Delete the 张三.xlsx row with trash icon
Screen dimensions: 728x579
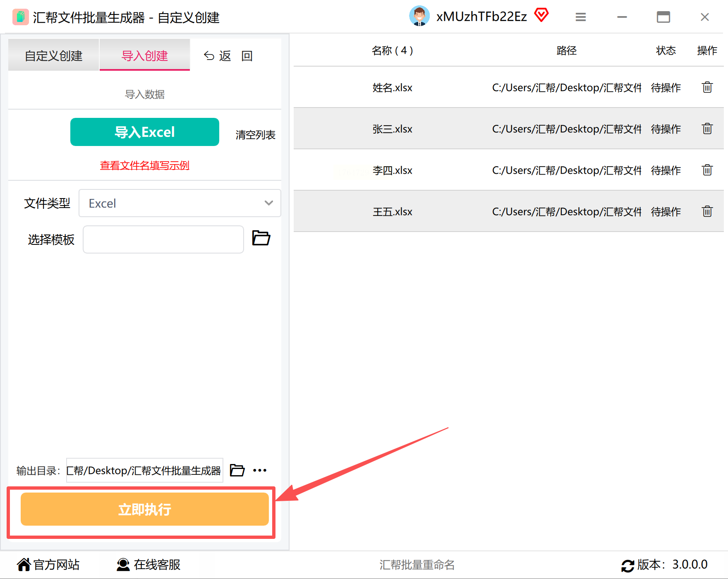click(707, 129)
